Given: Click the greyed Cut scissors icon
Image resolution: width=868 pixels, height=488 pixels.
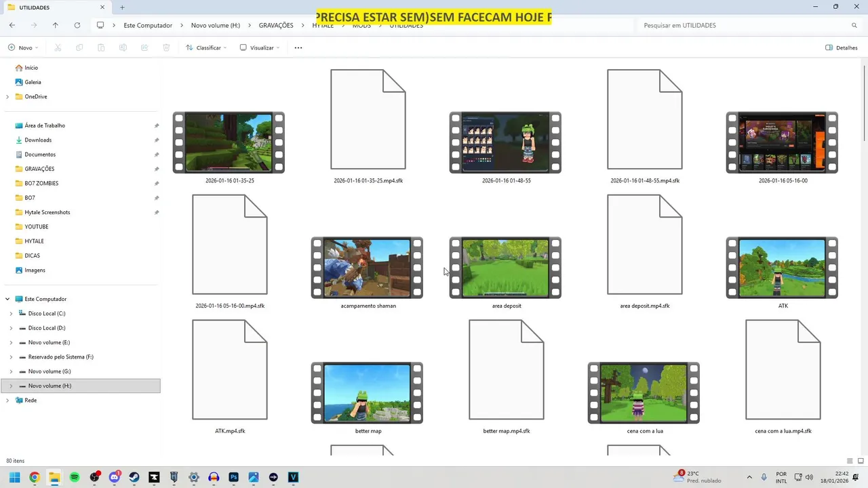Looking at the screenshot, I should pos(58,47).
